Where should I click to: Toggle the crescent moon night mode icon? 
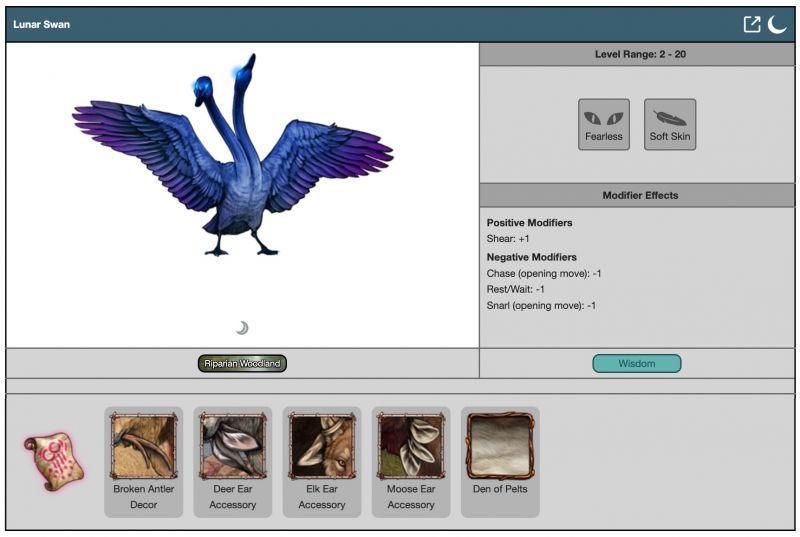(777, 24)
